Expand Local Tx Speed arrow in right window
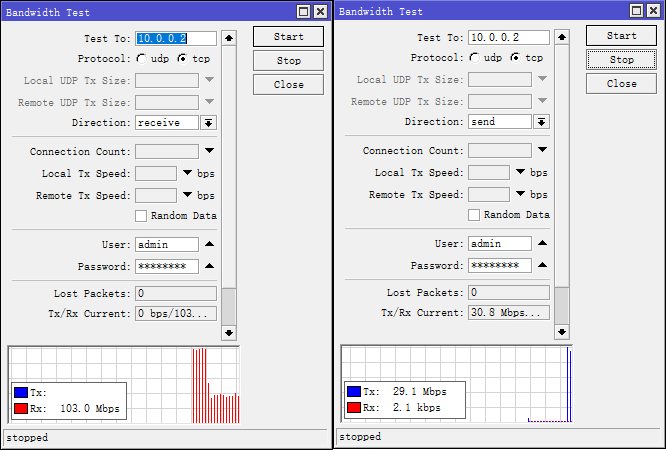The width and height of the screenshot is (666, 450). click(520, 172)
